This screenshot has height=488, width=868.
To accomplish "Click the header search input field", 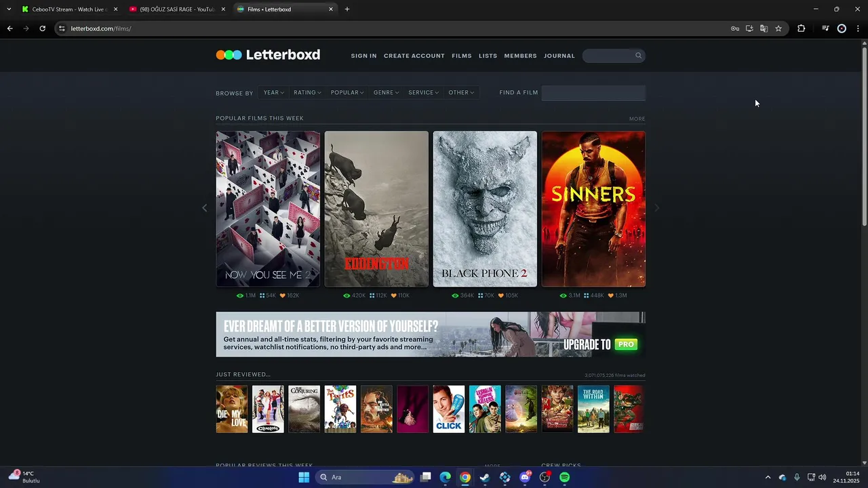I will [614, 56].
